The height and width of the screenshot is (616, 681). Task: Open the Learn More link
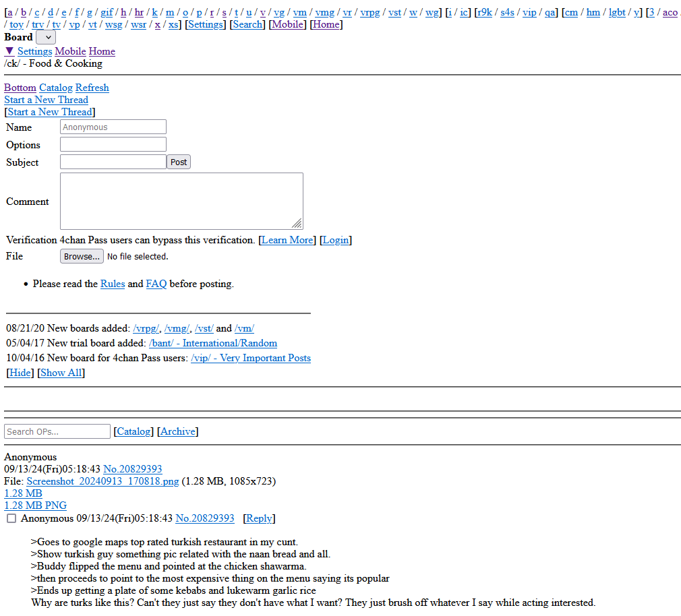[287, 240]
